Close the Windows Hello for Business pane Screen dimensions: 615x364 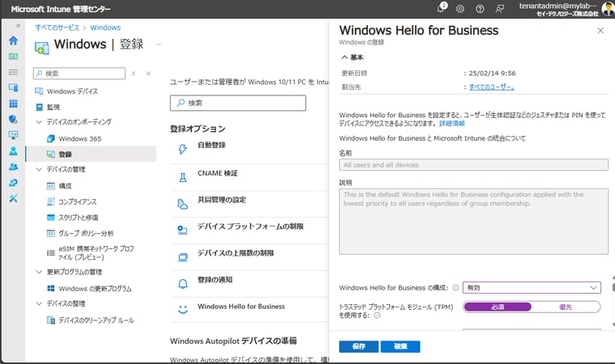[600, 31]
